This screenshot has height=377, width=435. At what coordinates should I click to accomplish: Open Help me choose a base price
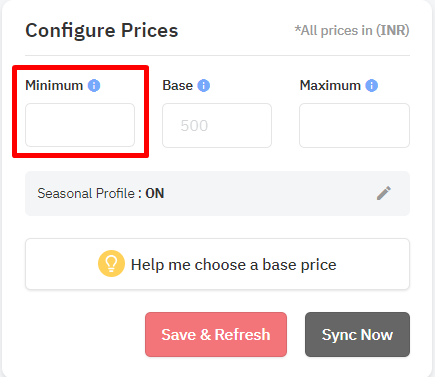tap(217, 264)
